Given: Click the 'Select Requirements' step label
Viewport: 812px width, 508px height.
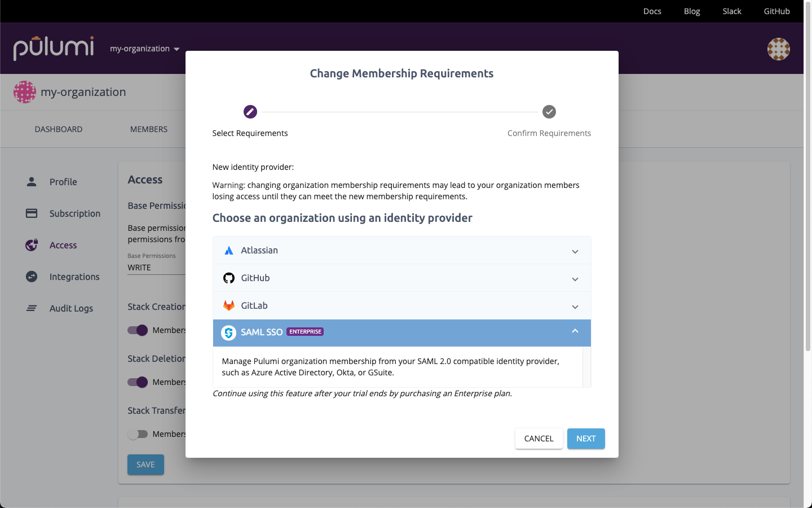Looking at the screenshot, I should (250, 133).
